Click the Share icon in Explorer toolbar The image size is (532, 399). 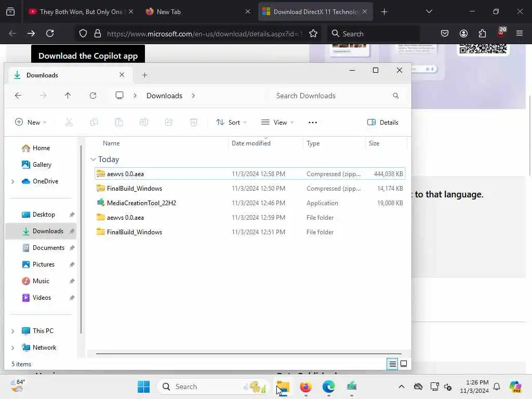[169, 122]
